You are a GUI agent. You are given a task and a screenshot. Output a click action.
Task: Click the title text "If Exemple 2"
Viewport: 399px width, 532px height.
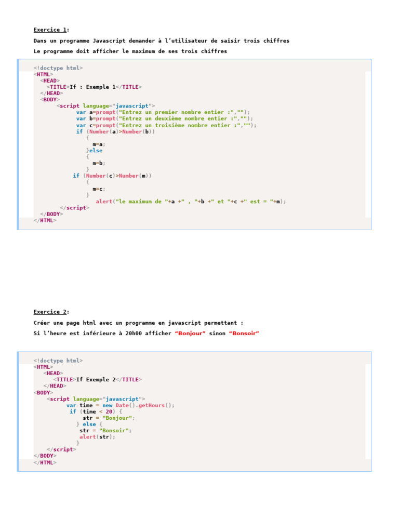pos(96,380)
